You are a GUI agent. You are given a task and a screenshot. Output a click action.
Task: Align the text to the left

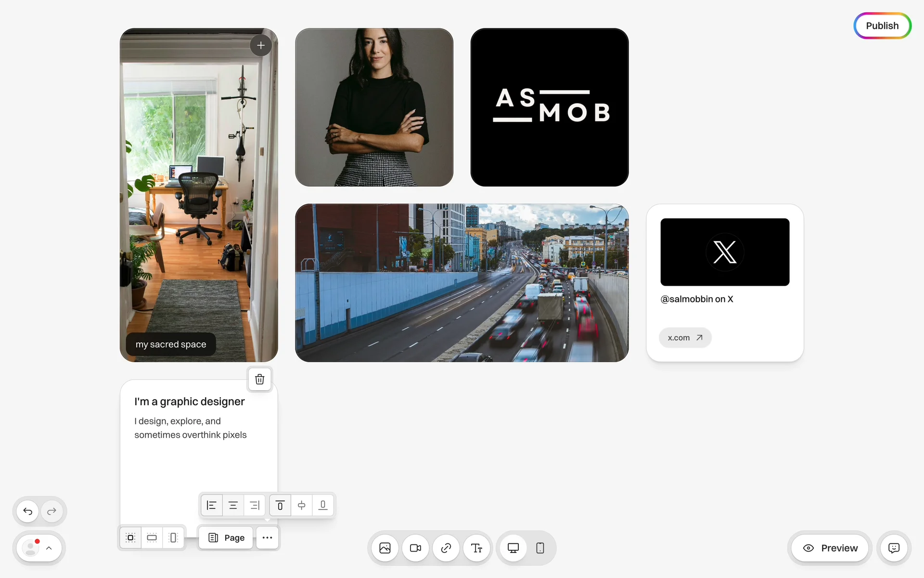pyautogui.click(x=211, y=505)
